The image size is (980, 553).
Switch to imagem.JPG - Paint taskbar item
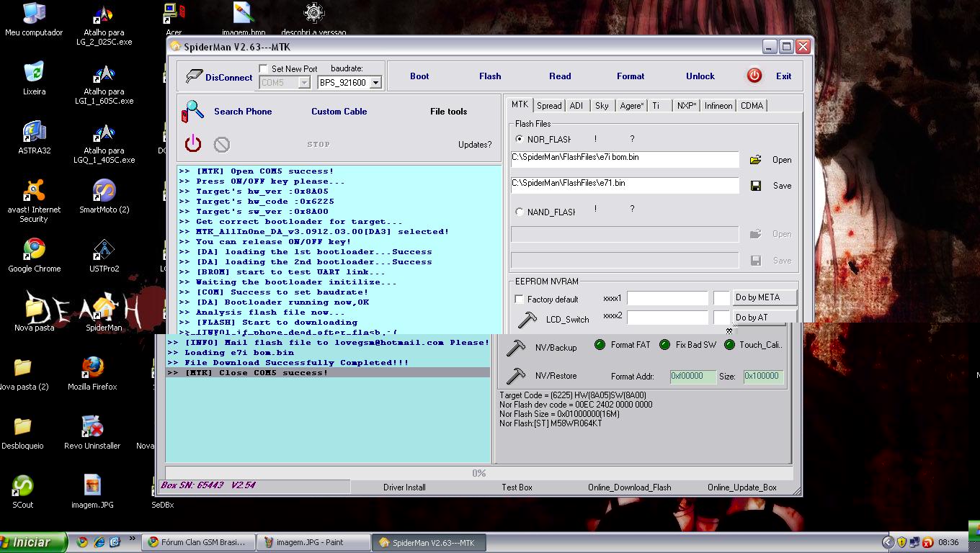coord(313,543)
